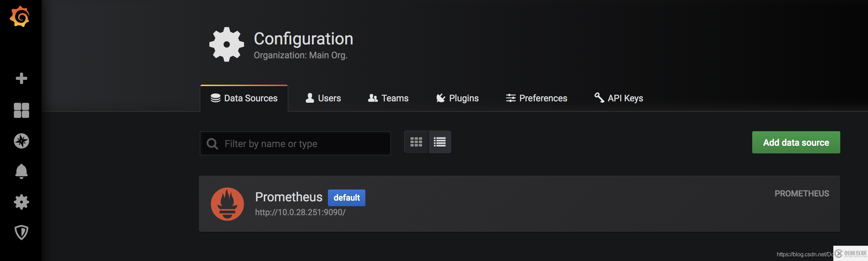The width and height of the screenshot is (868, 261).
Task: Open the Configuration gear sidebar icon
Action: click(x=21, y=202)
